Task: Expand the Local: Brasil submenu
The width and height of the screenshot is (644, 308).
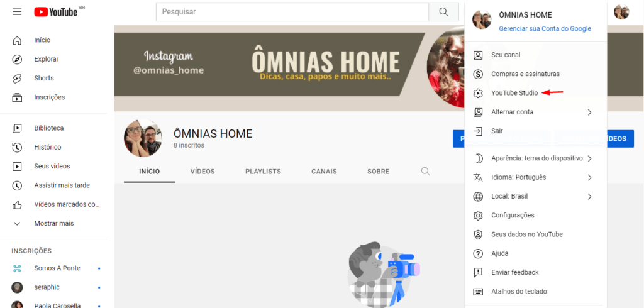Action: (x=589, y=196)
